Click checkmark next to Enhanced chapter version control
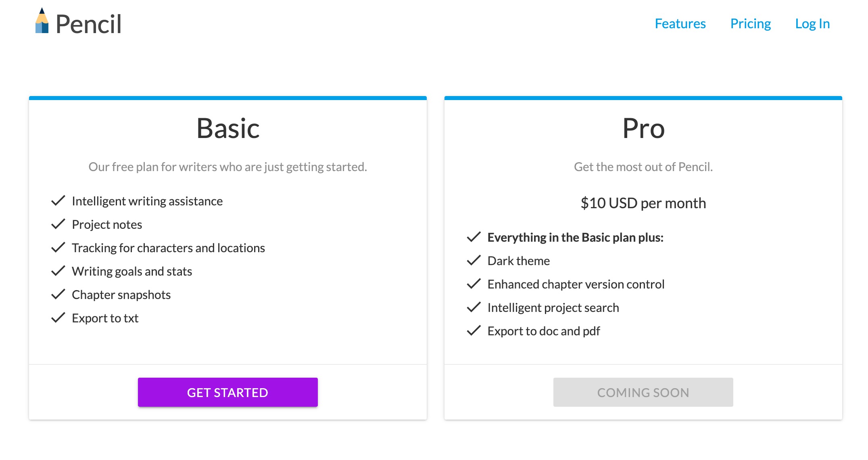 coord(474,284)
